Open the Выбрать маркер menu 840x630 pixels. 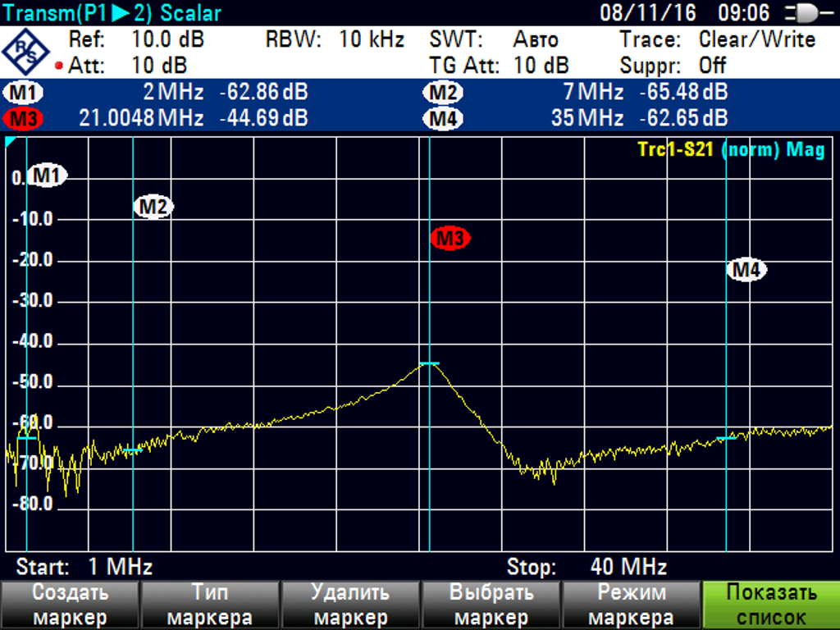coord(491,605)
